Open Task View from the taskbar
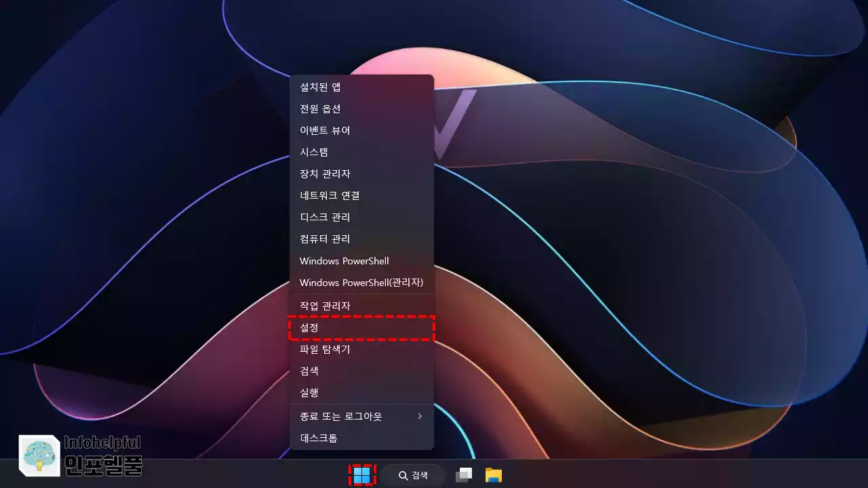The image size is (868, 488). coord(464,475)
